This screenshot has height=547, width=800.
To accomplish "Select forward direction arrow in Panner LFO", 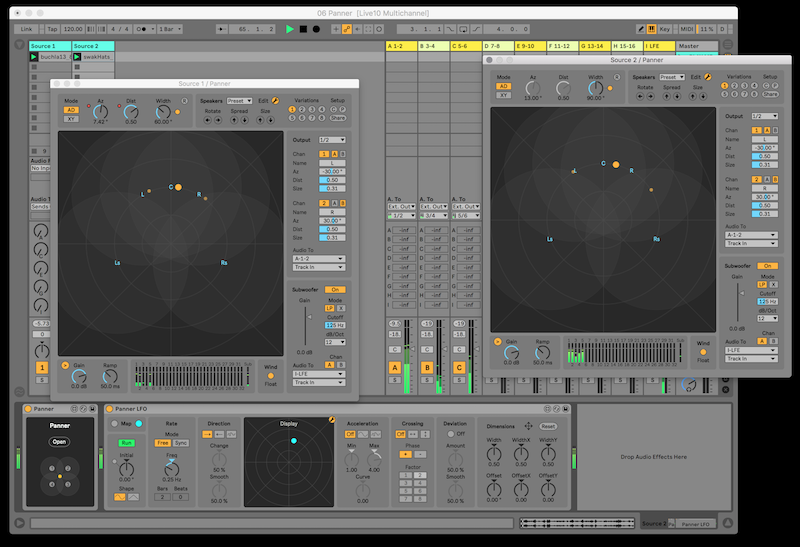I will (207, 434).
